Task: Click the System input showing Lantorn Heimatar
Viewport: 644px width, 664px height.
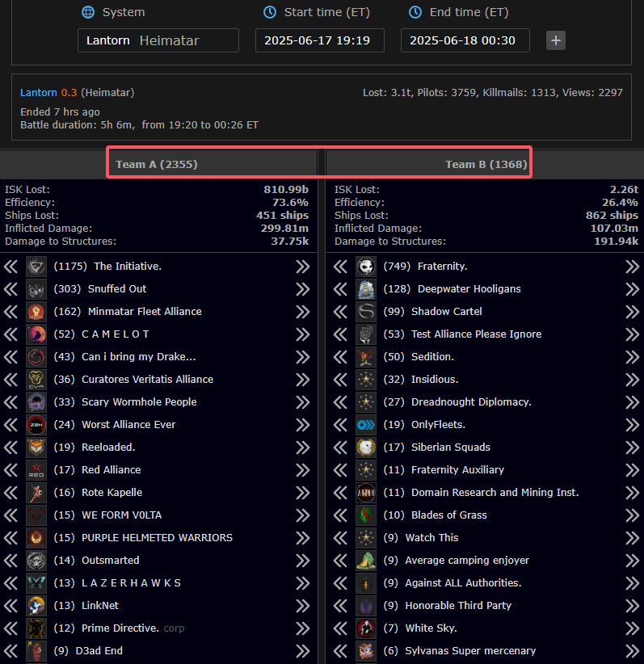Action: pyautogui.click(x=158, y=40)
